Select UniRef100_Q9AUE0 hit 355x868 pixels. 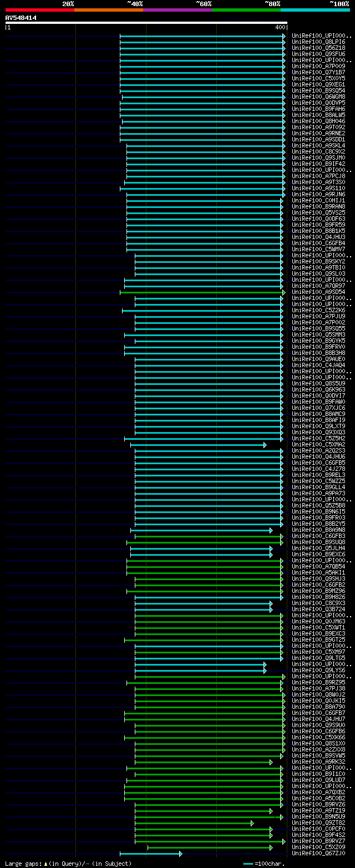click(318, 359)
